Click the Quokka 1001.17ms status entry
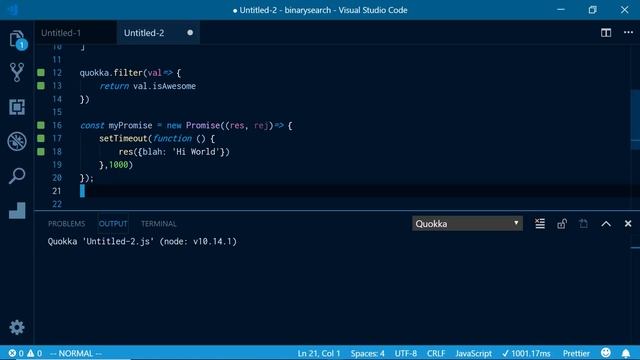 526,353
